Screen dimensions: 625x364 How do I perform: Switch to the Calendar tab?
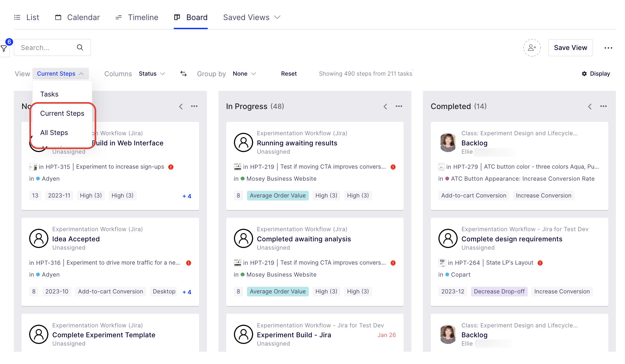tap(77, 17)
